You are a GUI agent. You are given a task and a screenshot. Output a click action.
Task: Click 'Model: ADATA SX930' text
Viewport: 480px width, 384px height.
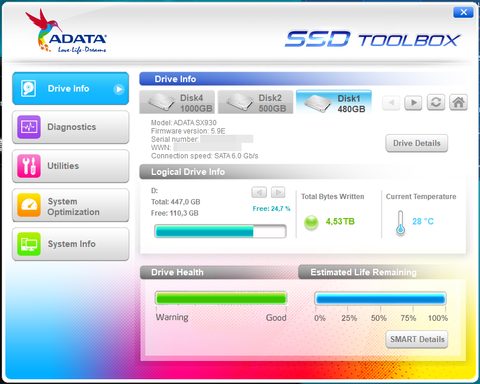pos(184,123)
